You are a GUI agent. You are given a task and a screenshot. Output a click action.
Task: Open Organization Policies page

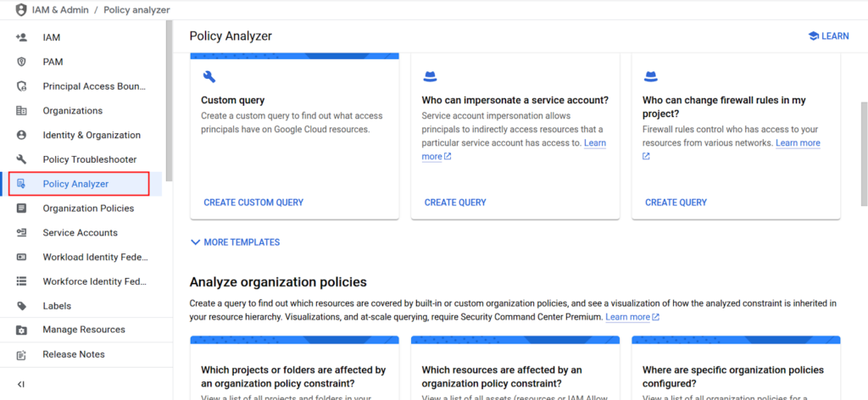pyautogui.click(x=88, y=208)
